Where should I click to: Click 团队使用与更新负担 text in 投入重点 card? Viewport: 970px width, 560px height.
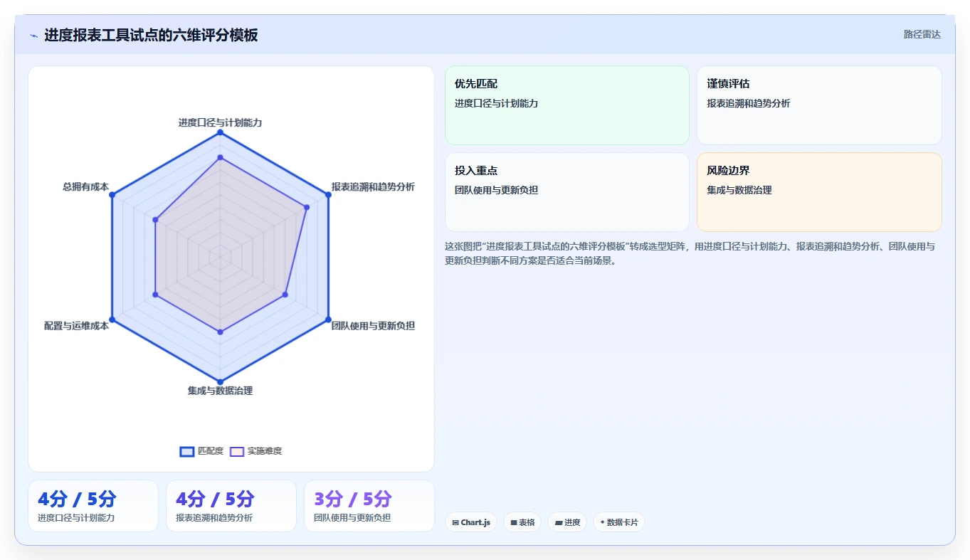(x=497, y=190)
